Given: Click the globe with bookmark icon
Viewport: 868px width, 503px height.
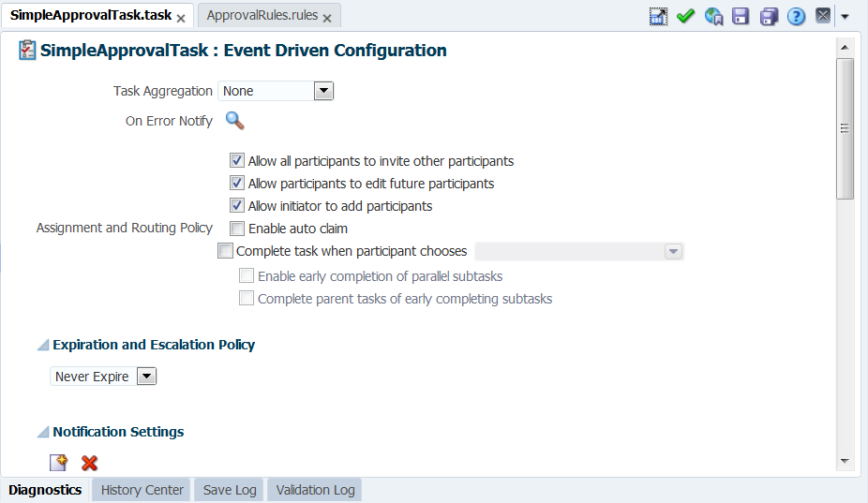Looking at the screenshot, I should [713, 17].
